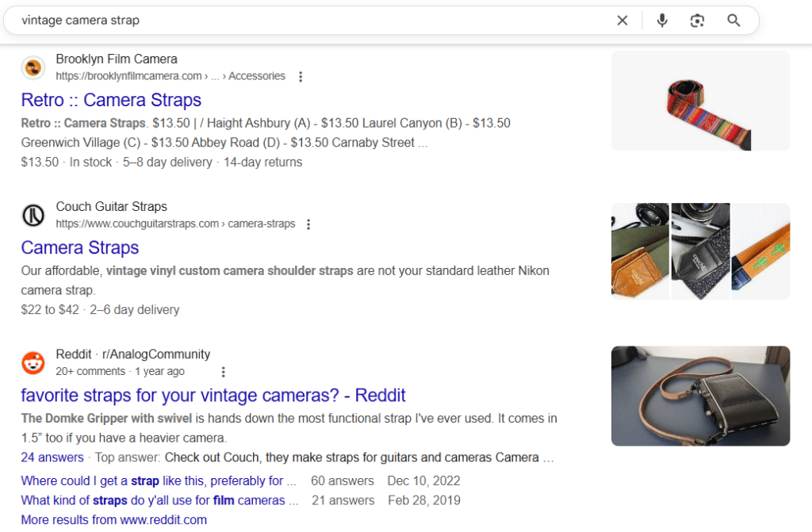Click the Dec 10, 2022 date text
This screenshot has width=812, height=532.
[423, 480]
